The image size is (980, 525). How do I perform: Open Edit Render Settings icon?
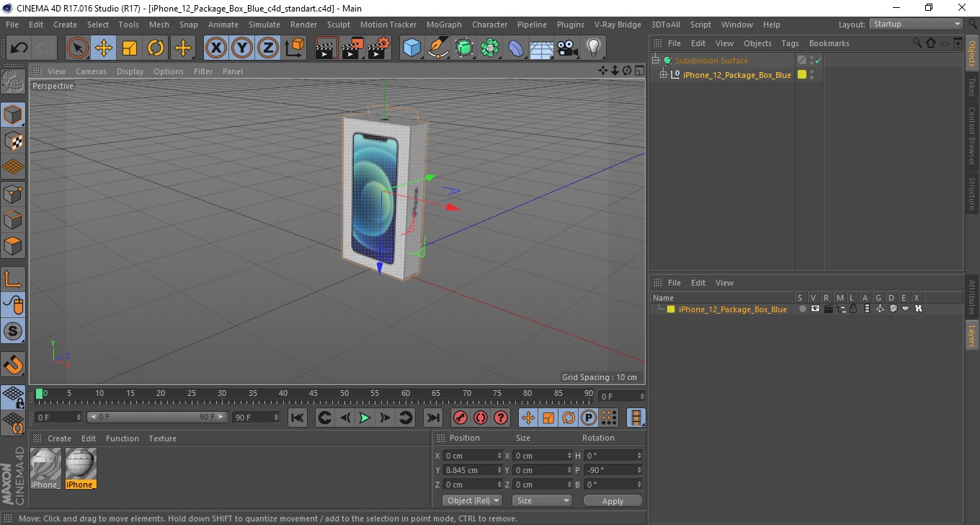pyautogui.click(x=379, y=48)
